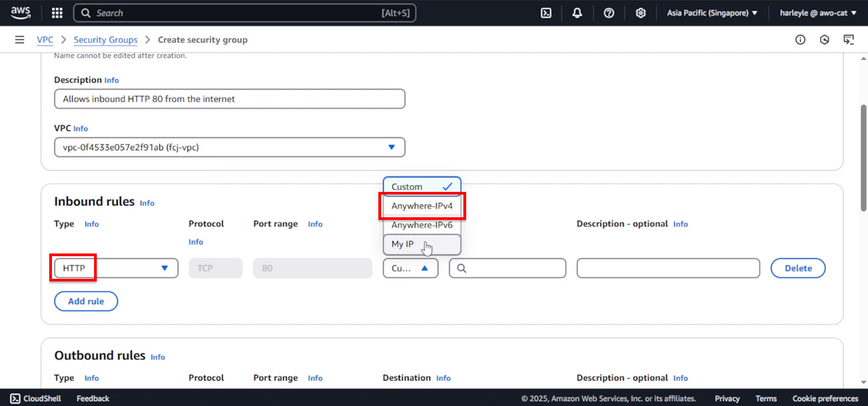Click the security group Description field
This screenshot has width=868, height=406.
pos(230,99)
